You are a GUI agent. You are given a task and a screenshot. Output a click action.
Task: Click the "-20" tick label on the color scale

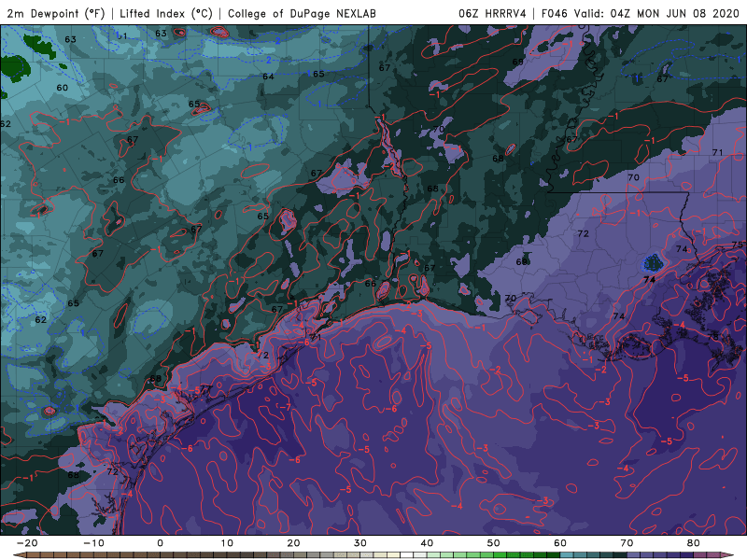coord(27,543)
